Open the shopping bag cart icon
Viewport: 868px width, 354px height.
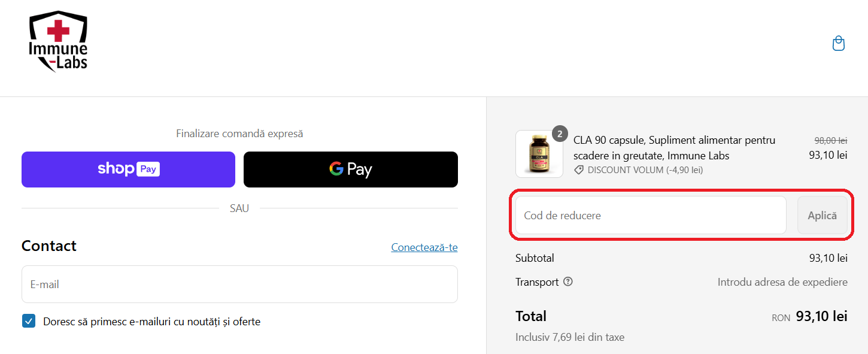[x=838, y=43]
